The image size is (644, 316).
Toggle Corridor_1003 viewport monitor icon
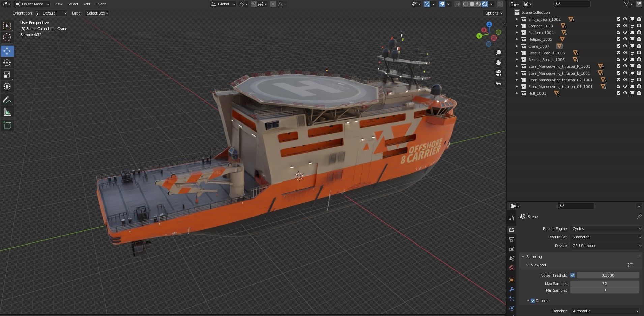632,26
